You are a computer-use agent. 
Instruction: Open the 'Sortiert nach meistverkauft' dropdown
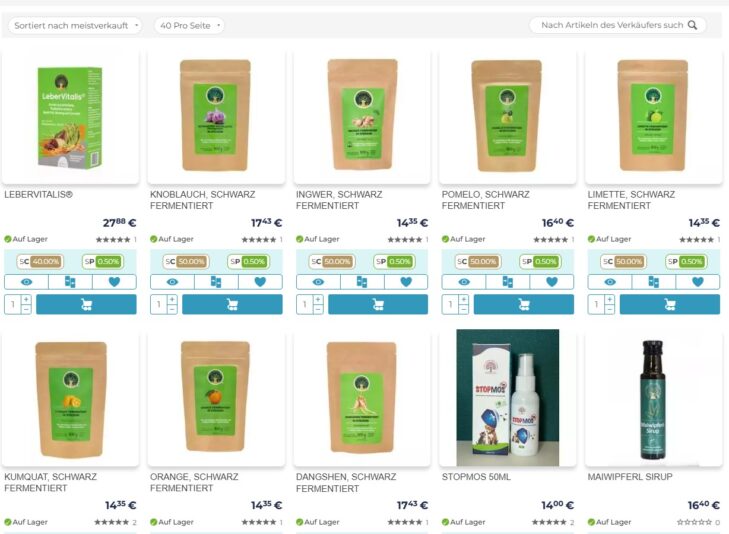coord(75,26)
